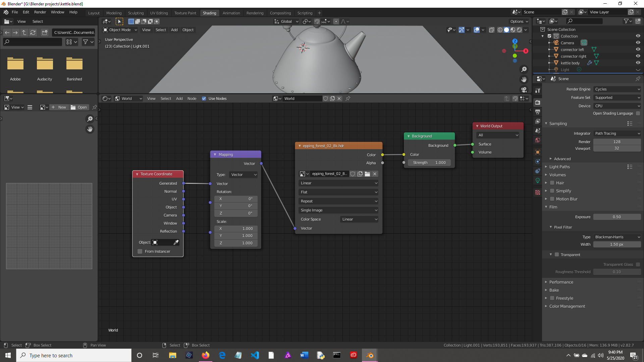This screenshot has width=644, height=362.
Task: Open the Object Constraint properties tab
Action: point(538,171)
